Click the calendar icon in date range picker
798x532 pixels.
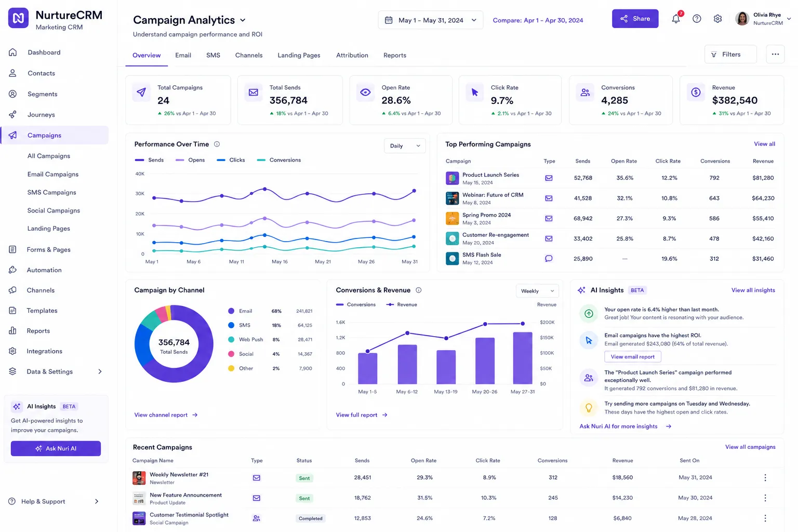pos(389,20)
